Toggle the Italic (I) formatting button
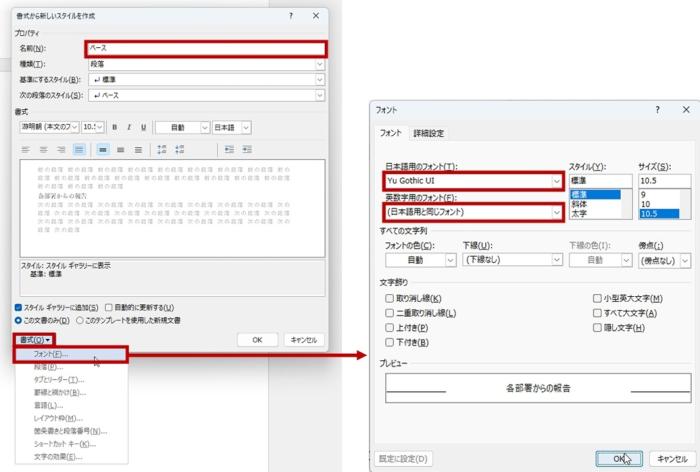 (128, 127)
